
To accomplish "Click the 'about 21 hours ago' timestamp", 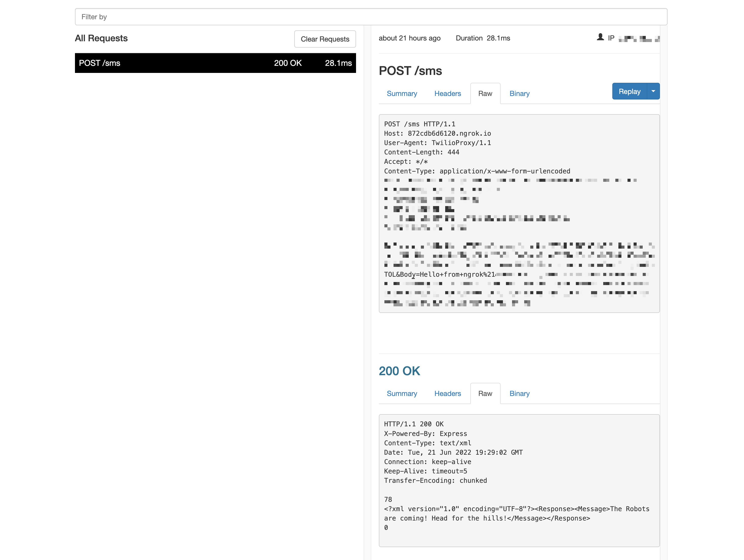I will [409, 38].
